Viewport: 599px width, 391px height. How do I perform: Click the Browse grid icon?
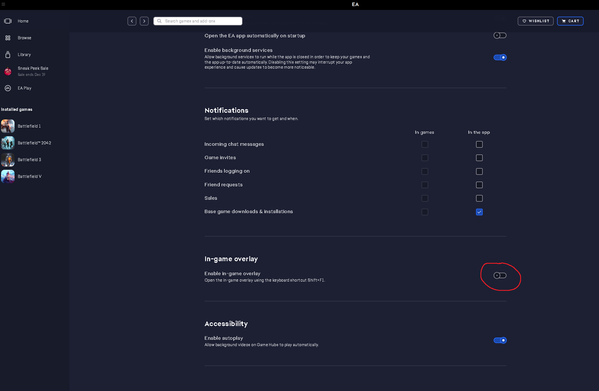[x=8, y=38]
